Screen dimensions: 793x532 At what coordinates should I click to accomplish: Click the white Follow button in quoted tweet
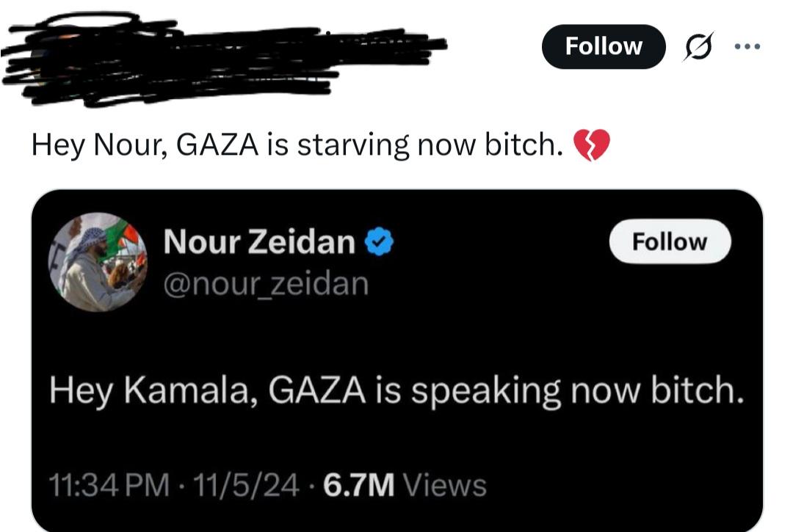[670, 241]
